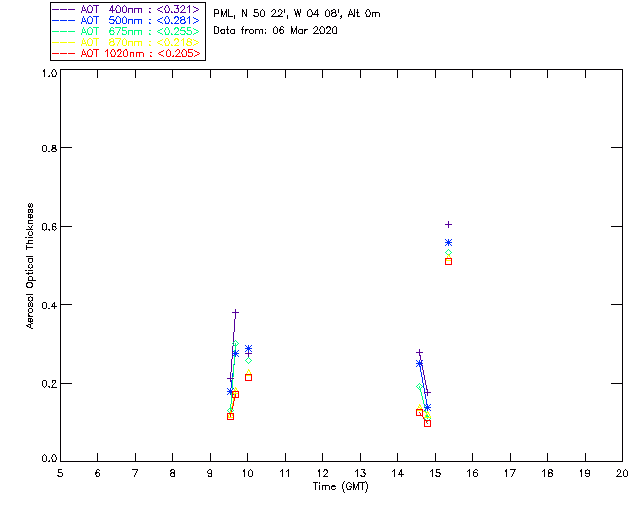Click the lowest red square near time 14.8
The image size is (640, 512).
[x=427, y=423]
